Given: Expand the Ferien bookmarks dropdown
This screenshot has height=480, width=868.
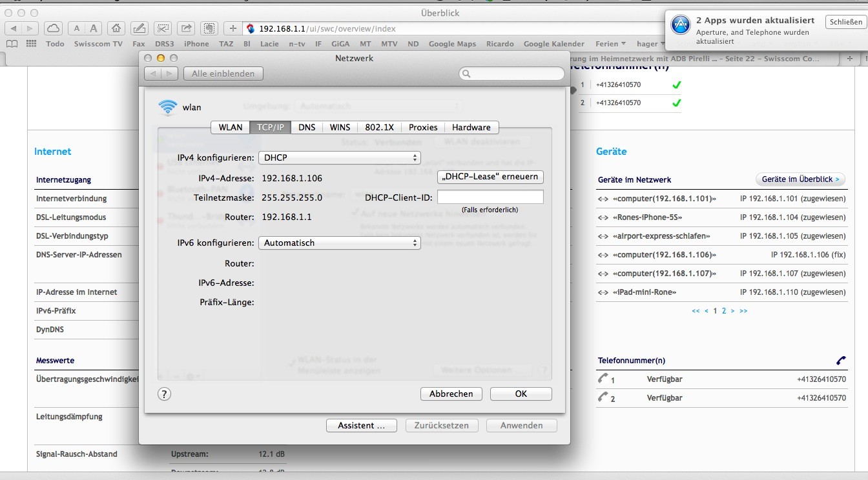Looking at the screenshot, I should tap(610, 43).
